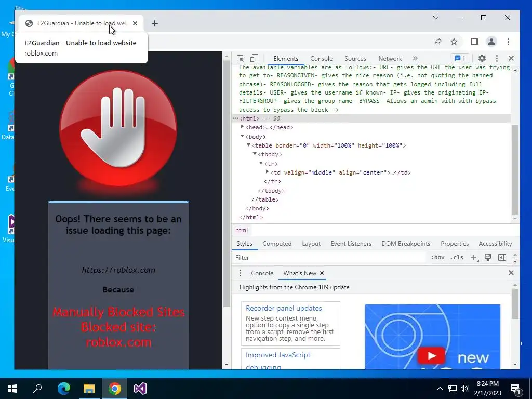The height and width of the screenshot is (399, 532).
Task: Open the Event Listeners pane tab
Action: point(351,244)
